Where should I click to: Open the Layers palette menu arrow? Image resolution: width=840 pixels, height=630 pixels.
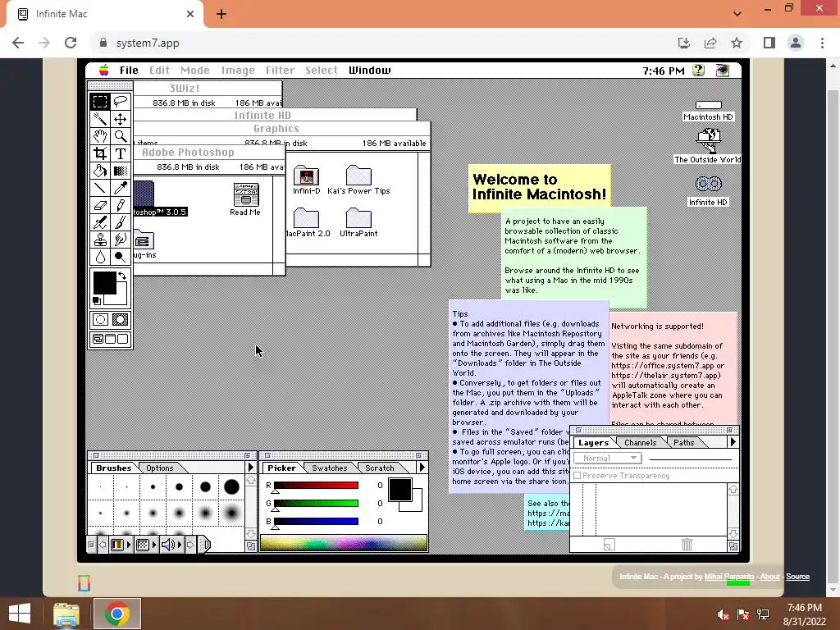point(733,442)
